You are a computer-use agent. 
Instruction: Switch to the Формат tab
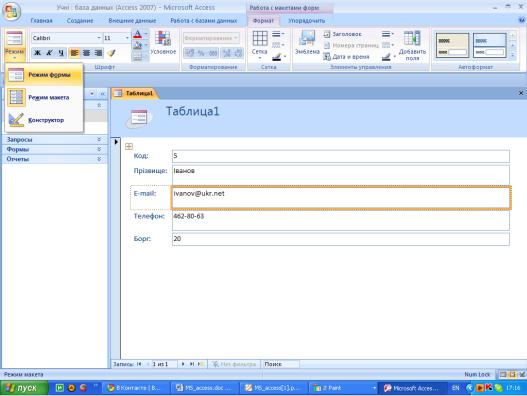pos(263,21)
